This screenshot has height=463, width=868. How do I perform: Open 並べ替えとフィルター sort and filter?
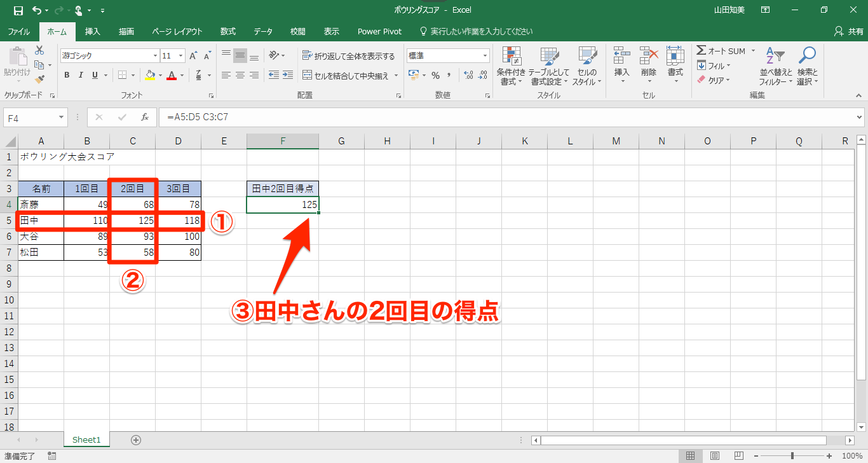776,66
